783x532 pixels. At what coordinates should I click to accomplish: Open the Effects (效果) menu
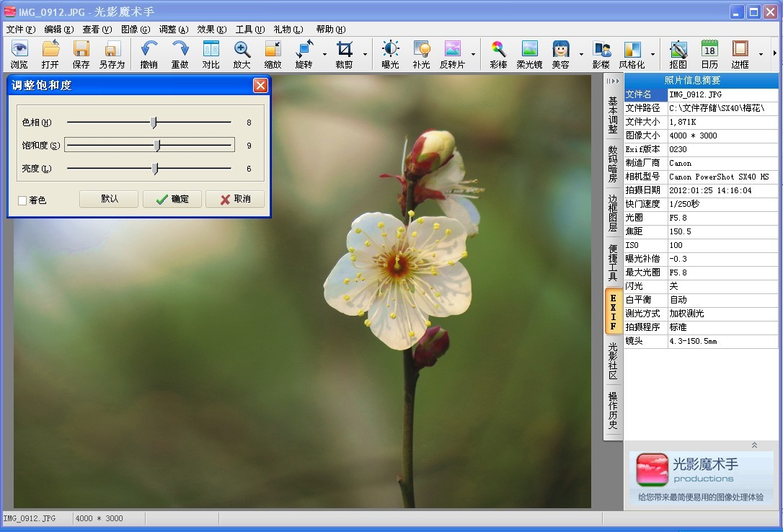pos(211,30)
